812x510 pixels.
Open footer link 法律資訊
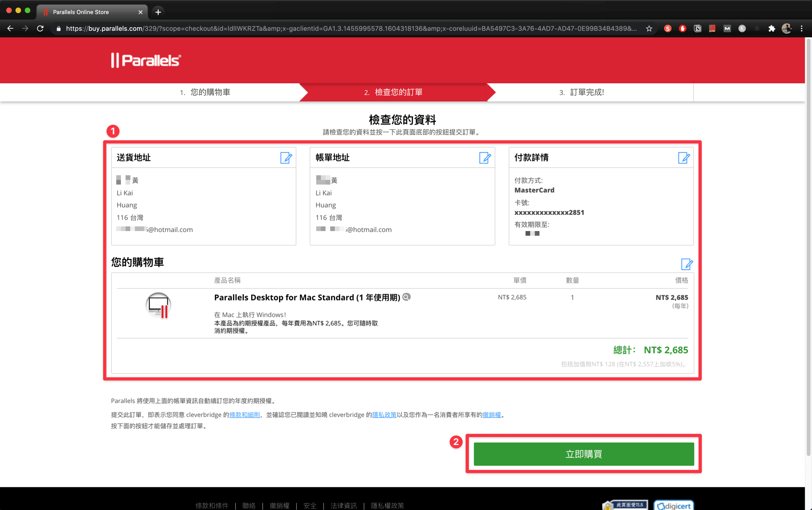pyautogui.click(x=344, y=505)
